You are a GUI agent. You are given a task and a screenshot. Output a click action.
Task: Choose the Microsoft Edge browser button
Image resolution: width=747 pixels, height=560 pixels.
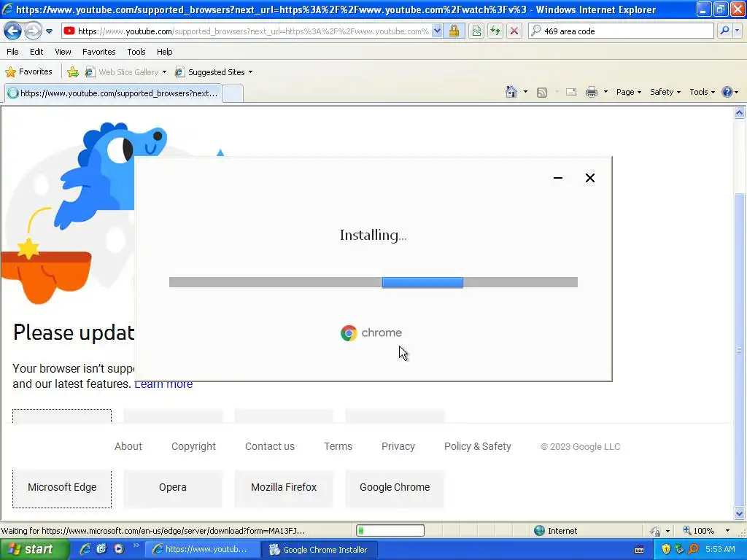(62, 488)
